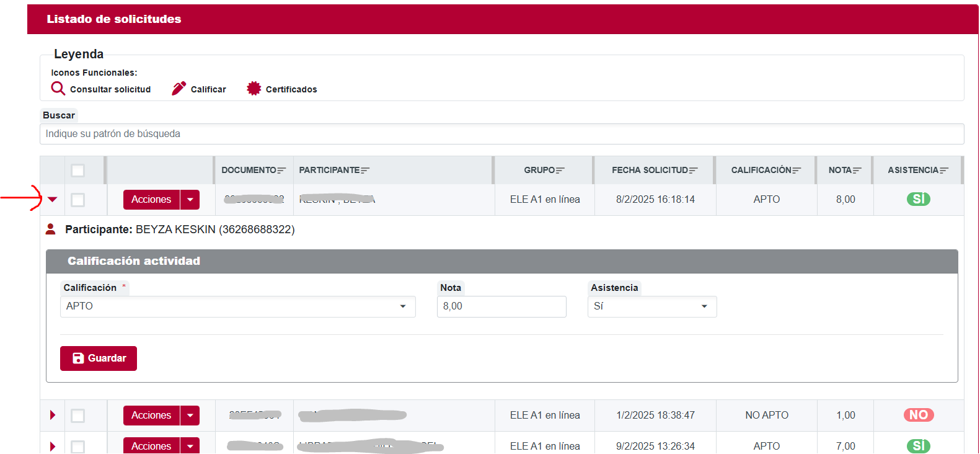980x454 pixels.
Task: Click the search pattern input field
Action: tap(501, 134)
